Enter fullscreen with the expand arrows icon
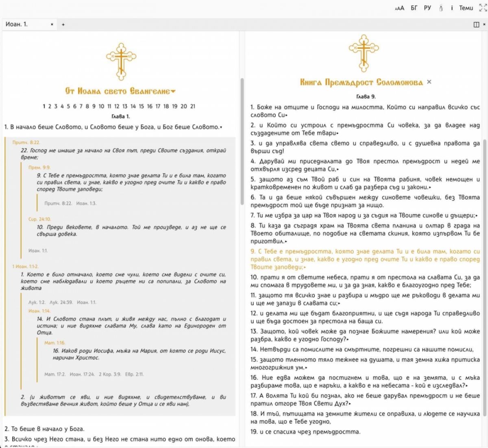This screenshot has width=488, height=448. click(x=483, y=8)
